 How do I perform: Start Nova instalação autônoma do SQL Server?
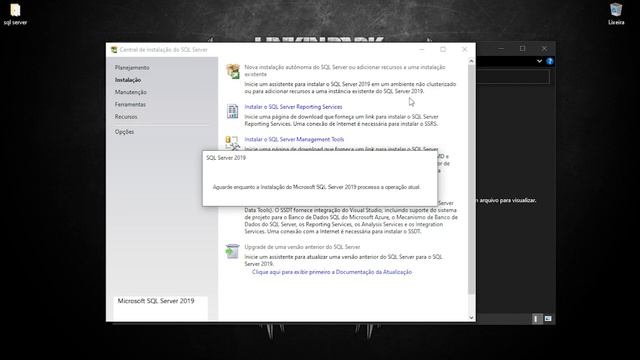pos(344,71)
